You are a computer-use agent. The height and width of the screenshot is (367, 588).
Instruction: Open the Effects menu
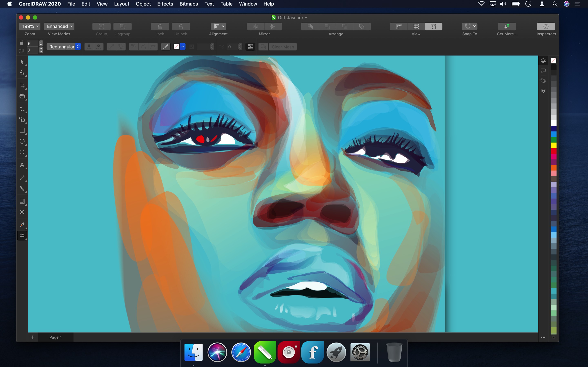[165, 4]
